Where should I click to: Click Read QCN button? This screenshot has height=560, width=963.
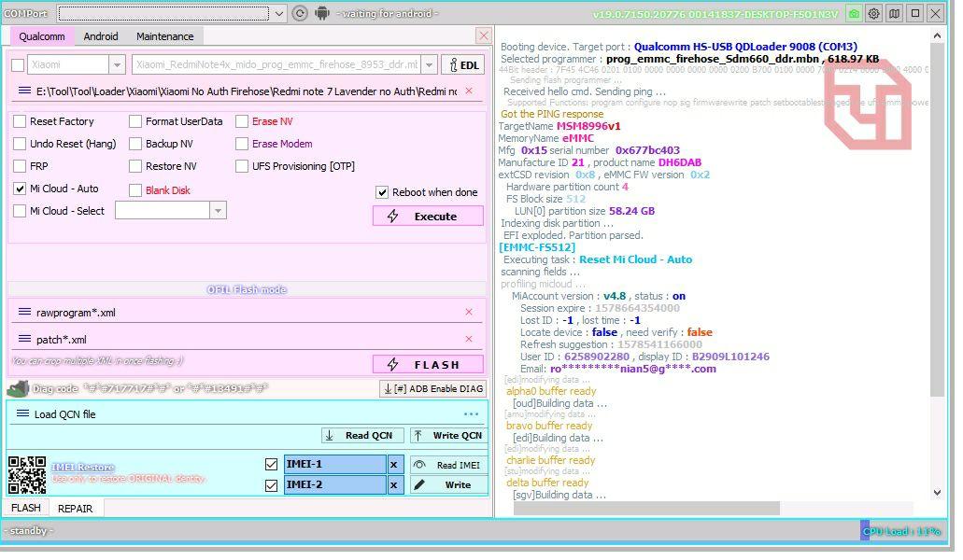pos(362,436)
